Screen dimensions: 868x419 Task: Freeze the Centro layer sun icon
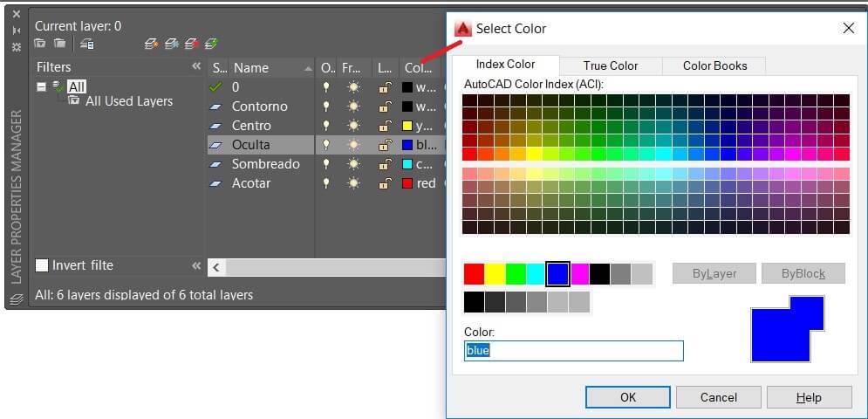pos(352,126)
